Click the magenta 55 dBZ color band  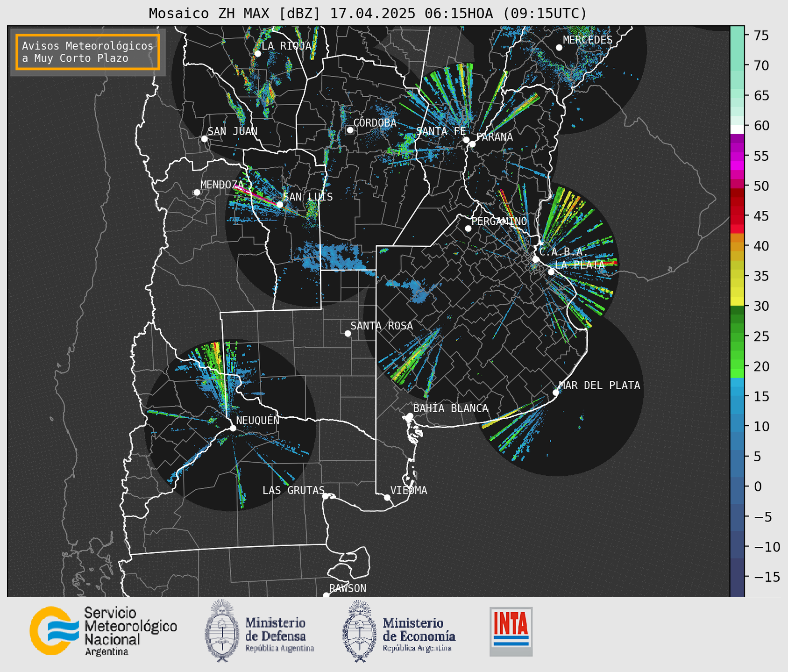click(x=737, y=156)
